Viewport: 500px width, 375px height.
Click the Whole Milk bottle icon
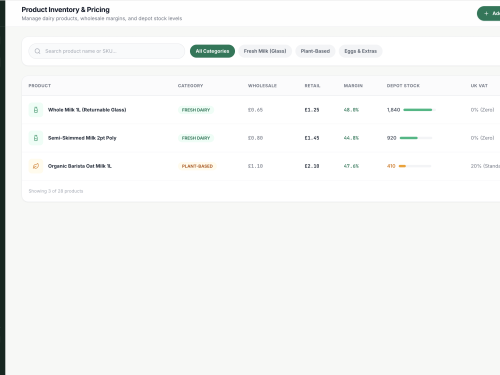pyautogui.click(x=36, y=110)
